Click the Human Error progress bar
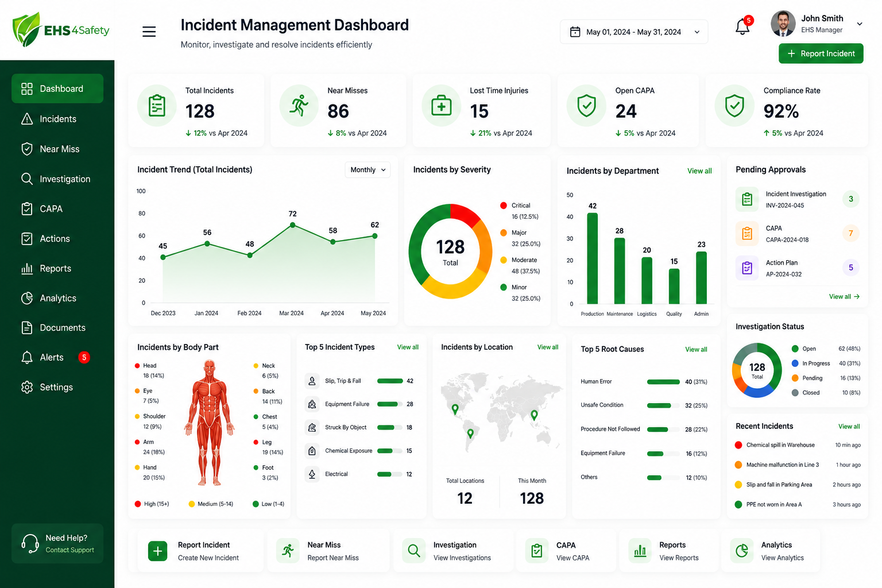Image resolution: width=882 pixels, height=588 pixels. [x=663, y=382]
